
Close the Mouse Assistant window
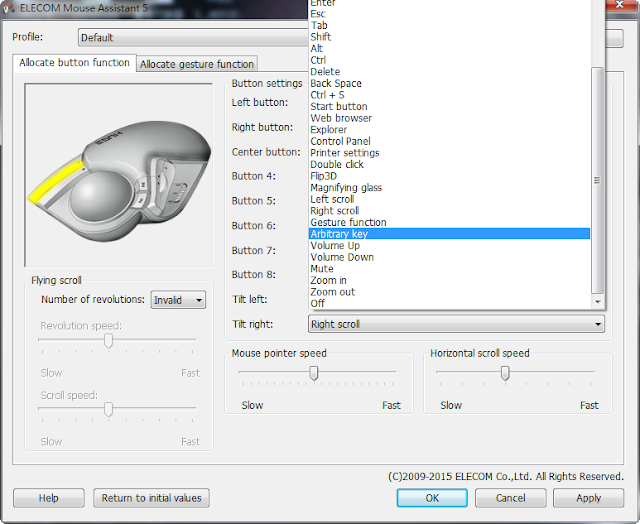tap(620, 4)
